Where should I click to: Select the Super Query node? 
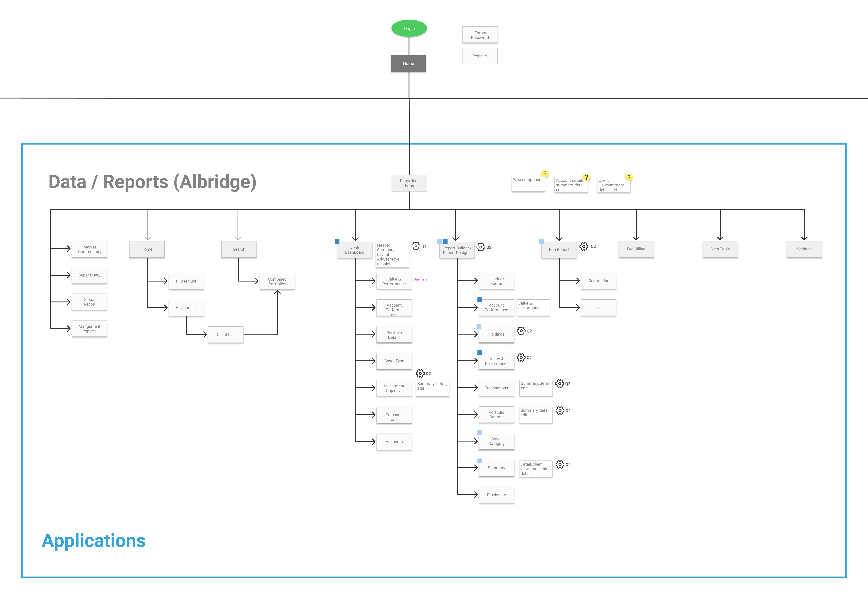pyautogui.click(x=90, y=275)
